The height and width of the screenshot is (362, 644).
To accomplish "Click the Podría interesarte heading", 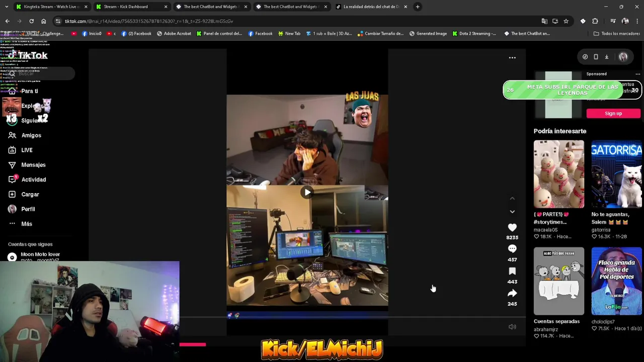I will click(560, 131).
